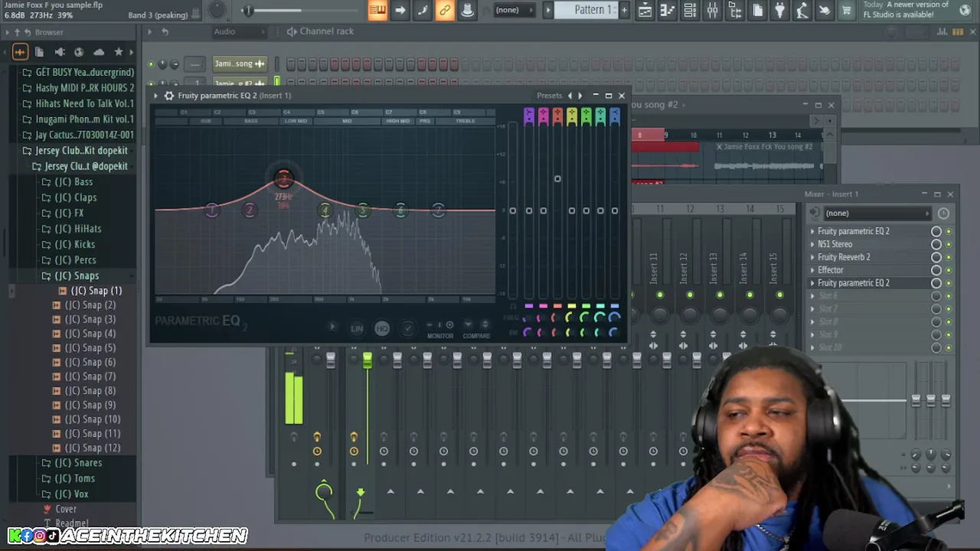Mute Insert 12 mixer track
Viewport: 980px width, 551px height.
point(690,295)
